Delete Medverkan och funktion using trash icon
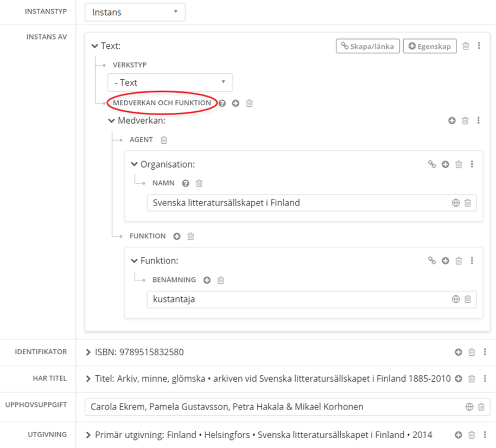The width and height of the screenshot is (496, 448). [249, 103]
